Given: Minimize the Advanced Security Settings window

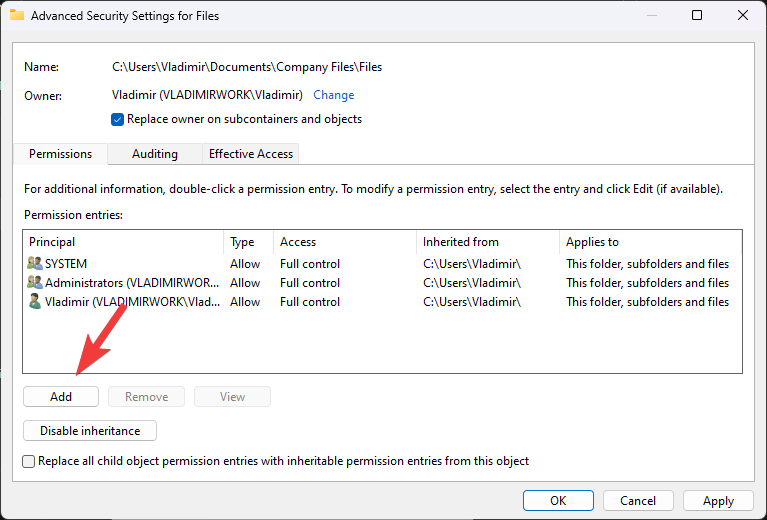Looking at the screenshot, I should point(650,16).
